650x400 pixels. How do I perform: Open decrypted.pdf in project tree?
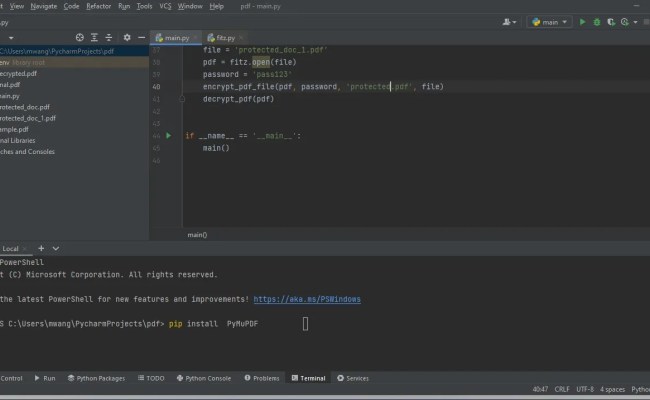(18, 73)
